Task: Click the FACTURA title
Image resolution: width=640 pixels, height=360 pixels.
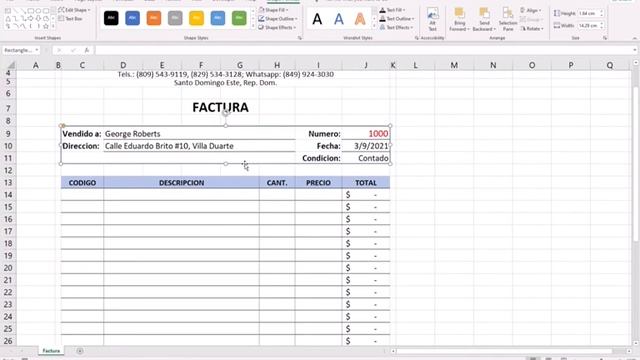Action: (220, 107)
